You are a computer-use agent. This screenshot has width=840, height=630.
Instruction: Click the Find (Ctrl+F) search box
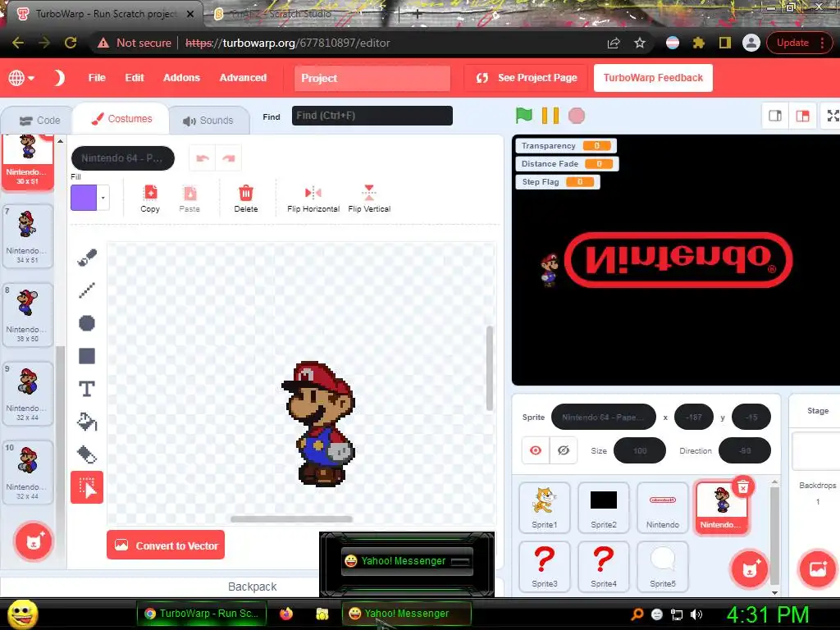tap(372, 116)
